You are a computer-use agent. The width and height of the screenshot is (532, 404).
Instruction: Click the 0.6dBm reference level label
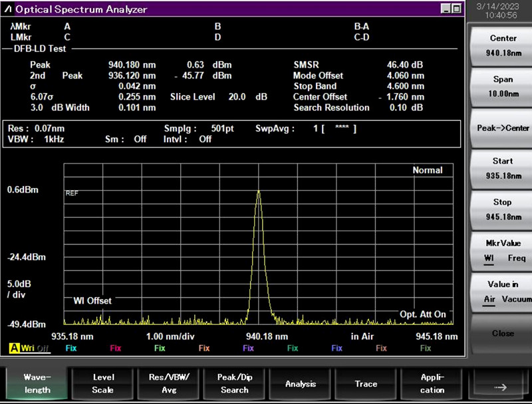23,189
